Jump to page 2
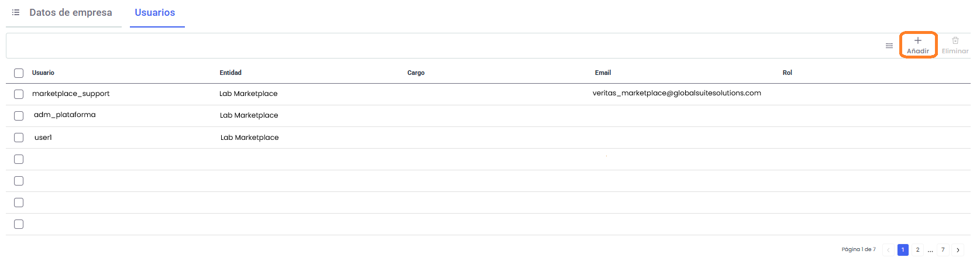 pos(917,250)
